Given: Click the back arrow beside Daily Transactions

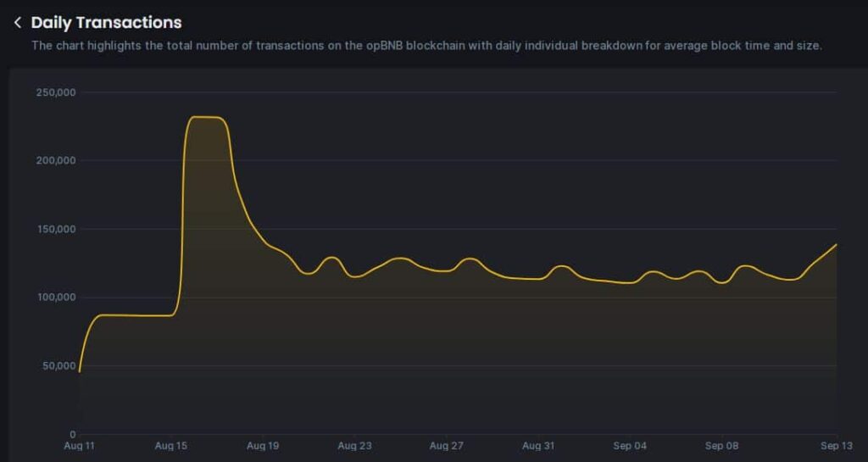Looking at the screenshot, I should coord(17,23).
